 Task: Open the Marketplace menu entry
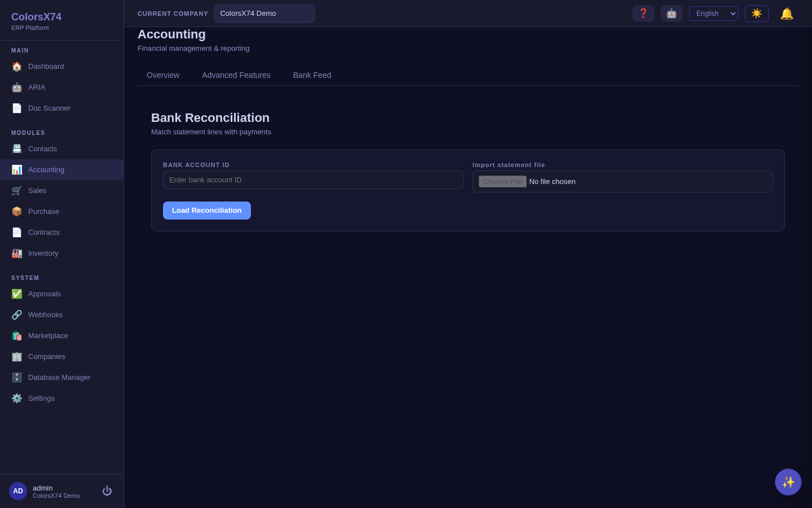click(62, 336)
